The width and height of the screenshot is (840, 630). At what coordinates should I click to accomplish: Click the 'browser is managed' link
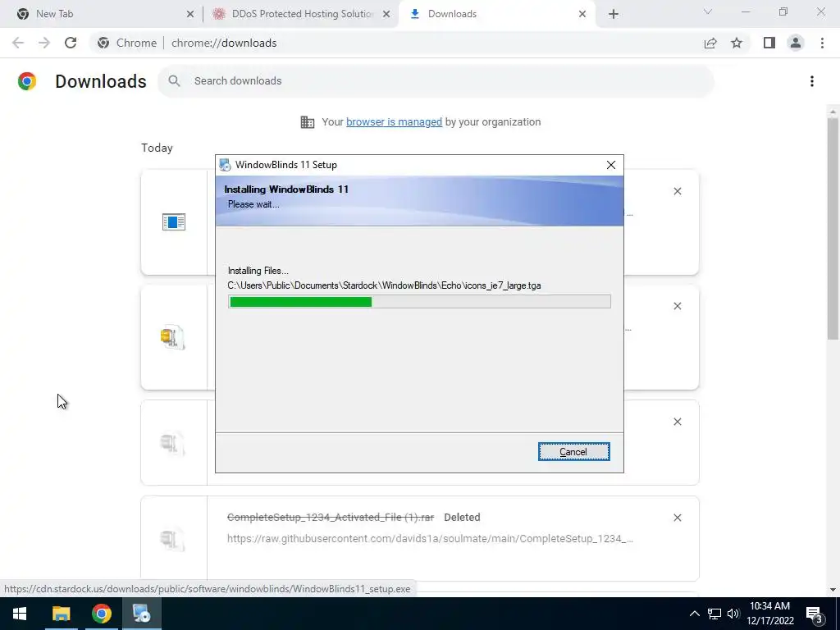[x=394, y=122]
